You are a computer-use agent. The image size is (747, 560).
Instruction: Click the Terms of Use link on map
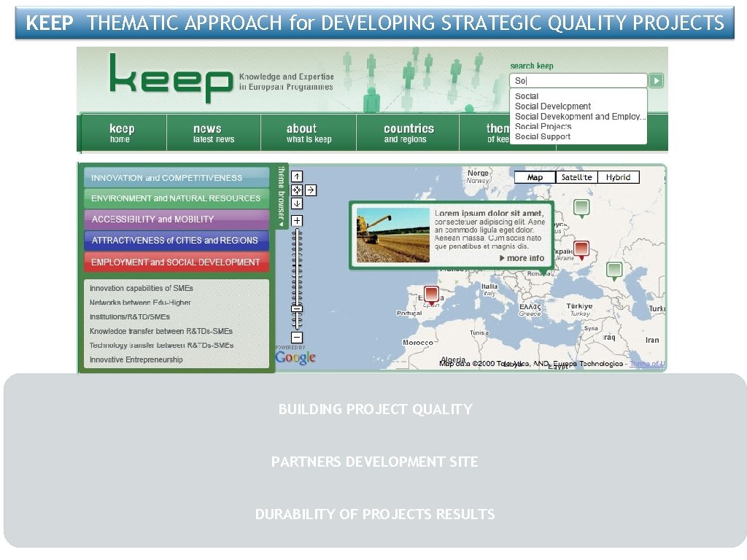click(647, 364)
